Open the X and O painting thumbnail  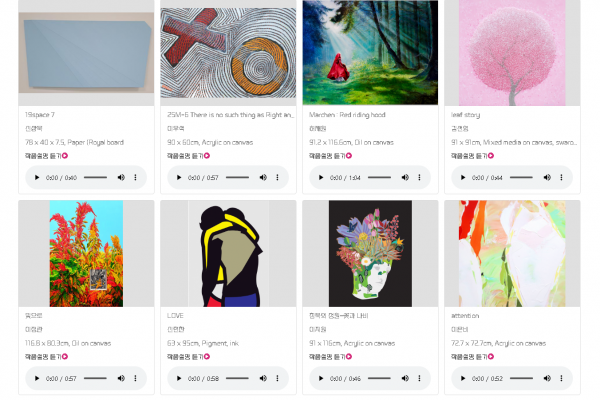pos(228,53)
